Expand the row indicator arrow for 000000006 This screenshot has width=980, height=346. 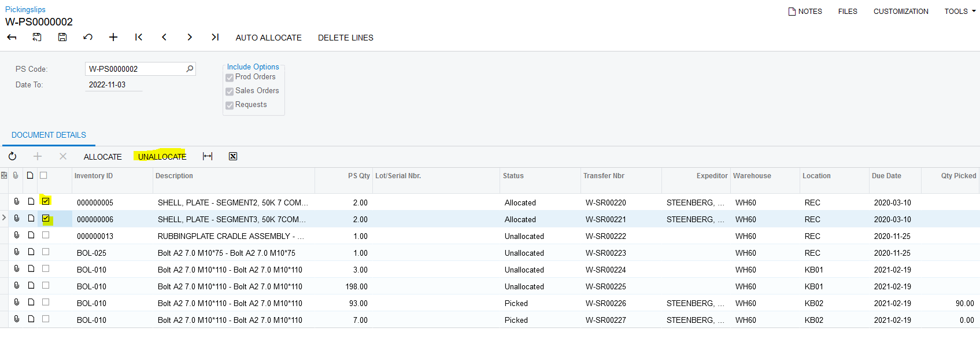(4, 218)
